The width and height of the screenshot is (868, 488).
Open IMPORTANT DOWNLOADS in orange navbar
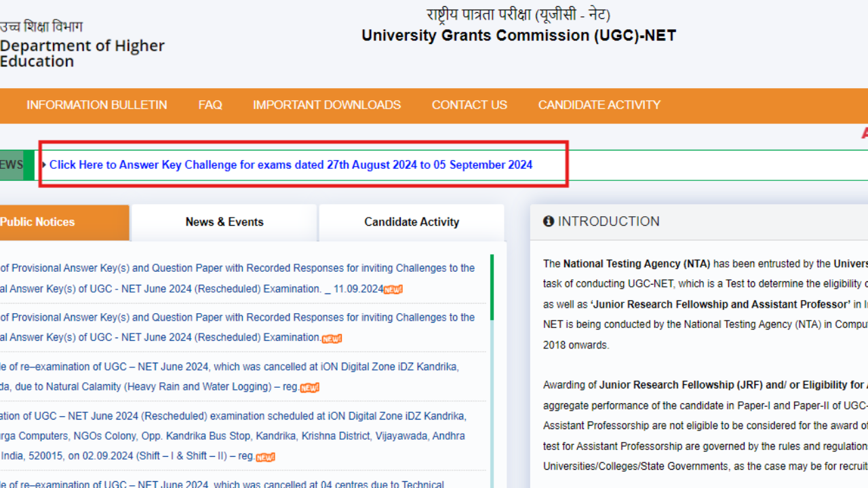tap(327, 105)
